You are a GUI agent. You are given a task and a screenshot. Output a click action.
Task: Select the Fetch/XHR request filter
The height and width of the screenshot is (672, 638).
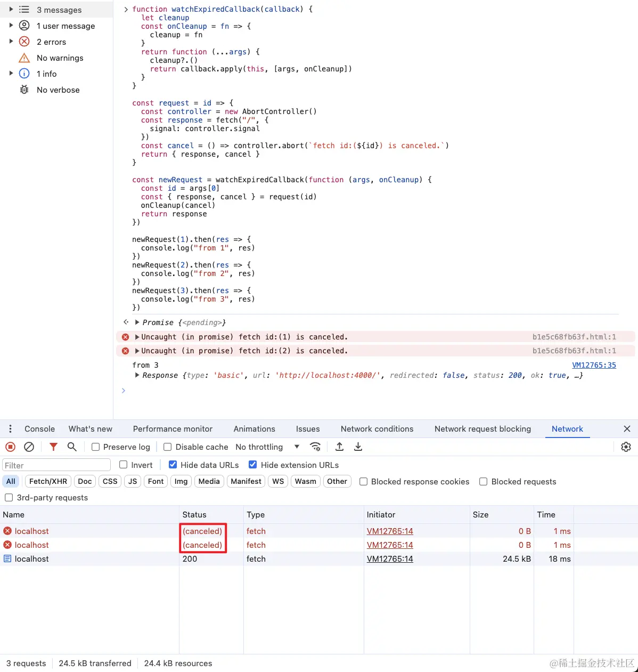click(47, 481)
